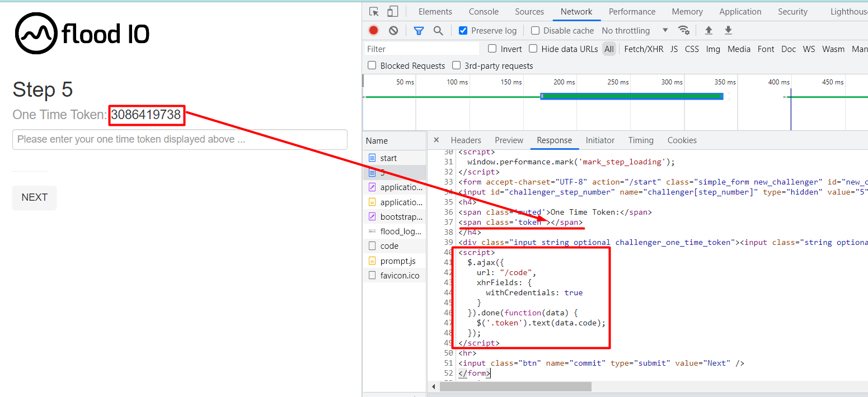Filter requests by Media type
The width and height of the screenshot is (868, 397).
click(x=739, y=49)
